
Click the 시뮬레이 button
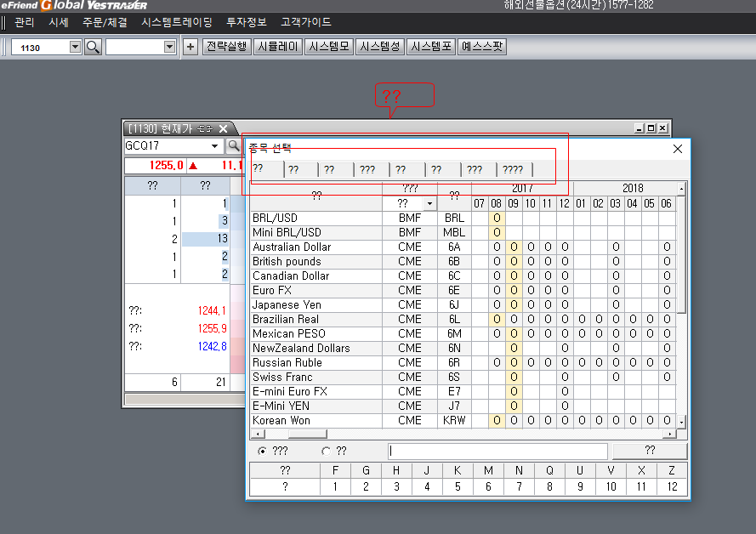click(278, 47)
